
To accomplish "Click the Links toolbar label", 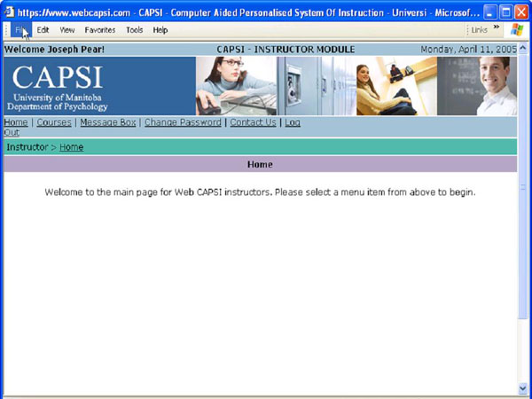I will (x=479, y=30).
